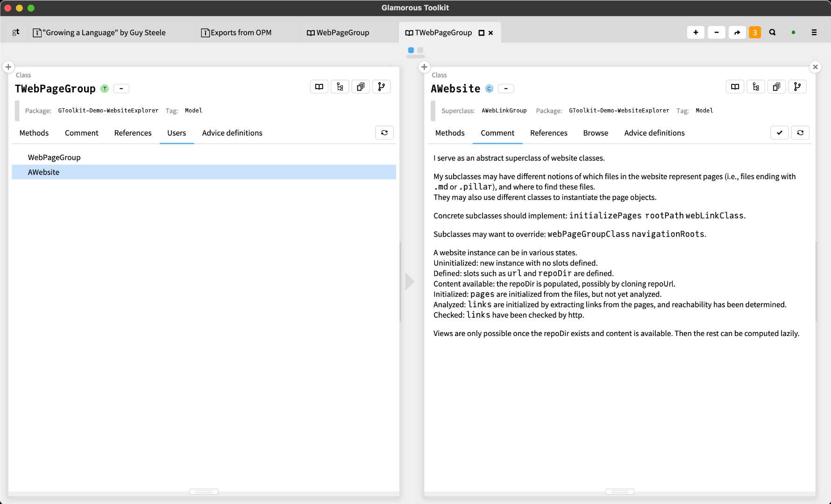Select Comment tab in TWebPageGroup pane
831x504 pixels.
coord(82,133)
